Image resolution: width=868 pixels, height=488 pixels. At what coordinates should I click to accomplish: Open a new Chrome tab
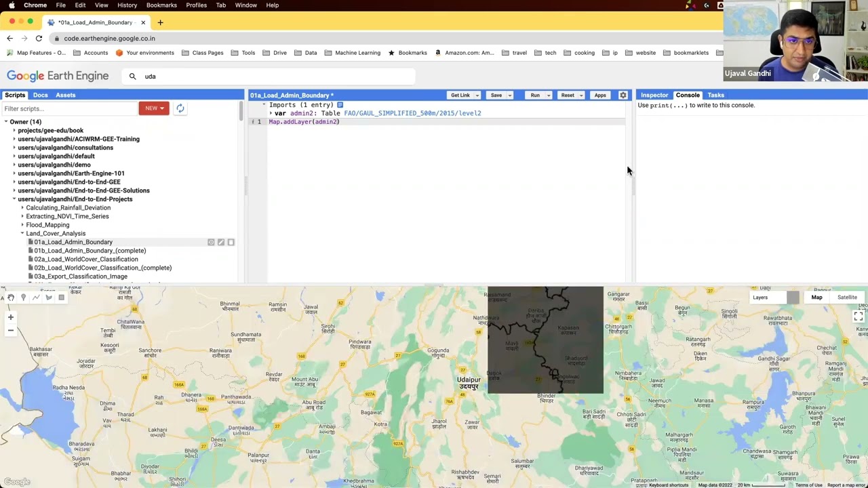click(160, 22)
